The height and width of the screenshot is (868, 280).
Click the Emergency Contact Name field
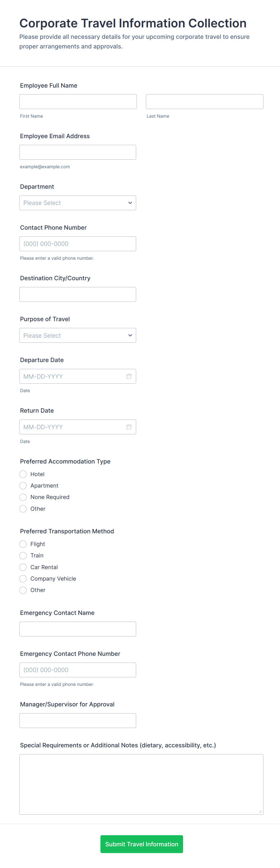(x=77, y=629)
